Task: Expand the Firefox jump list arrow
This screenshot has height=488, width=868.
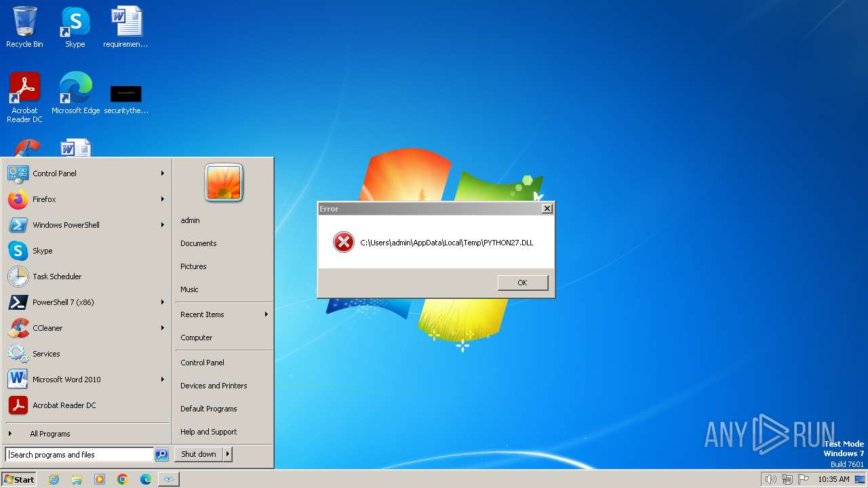Action: tap(163, 199)
